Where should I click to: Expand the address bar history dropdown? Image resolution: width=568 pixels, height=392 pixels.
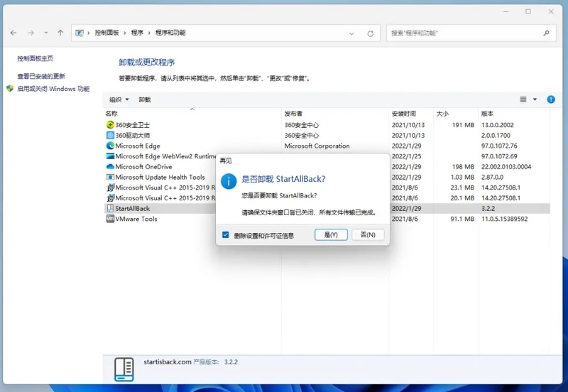tap(351, 33)
